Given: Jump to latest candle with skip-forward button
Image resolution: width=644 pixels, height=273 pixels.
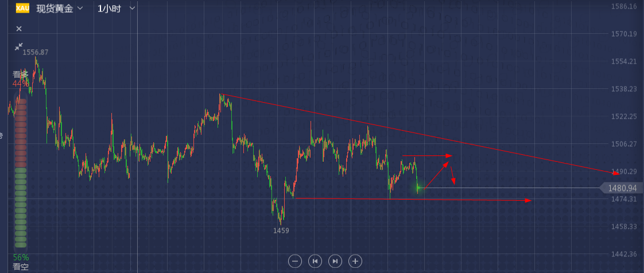Looking at the screenshot, I should pyautogui.click(x=335, y=261).
